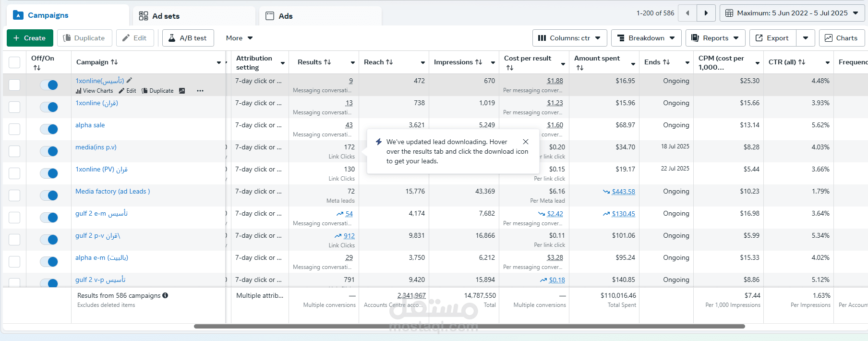Open View Charts under 1xonline(تأسيس) row

click(95, 91)
